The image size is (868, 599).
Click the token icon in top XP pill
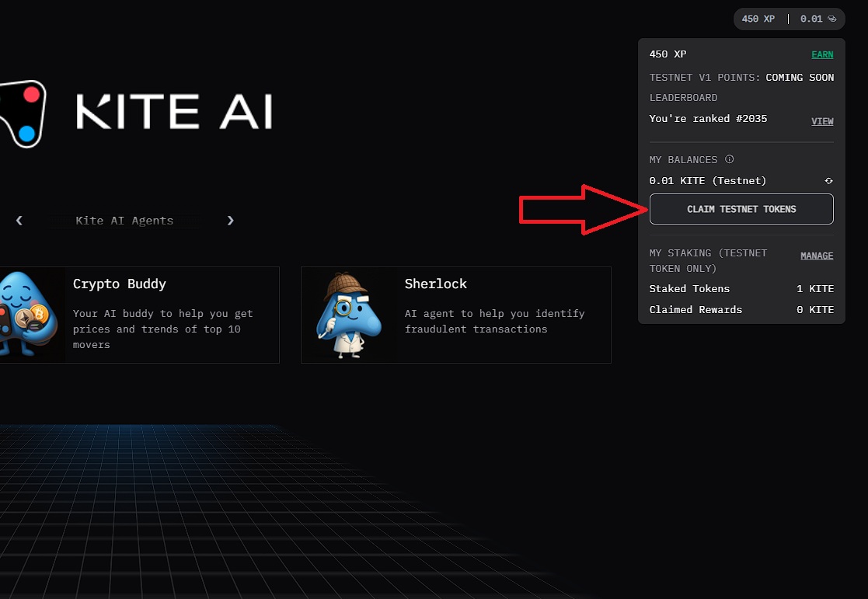832,19
